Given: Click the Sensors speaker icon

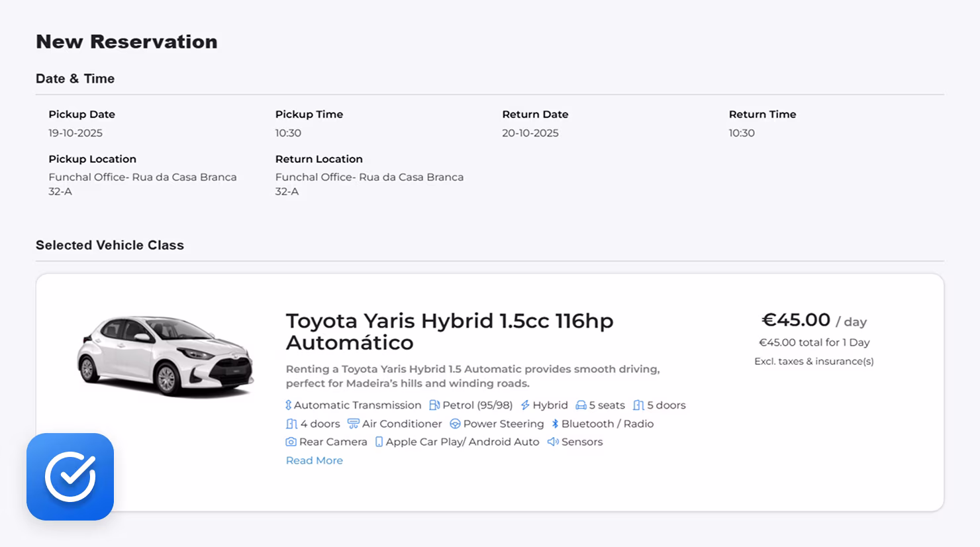Looking at the screenshot, I should tap(553, 442).
